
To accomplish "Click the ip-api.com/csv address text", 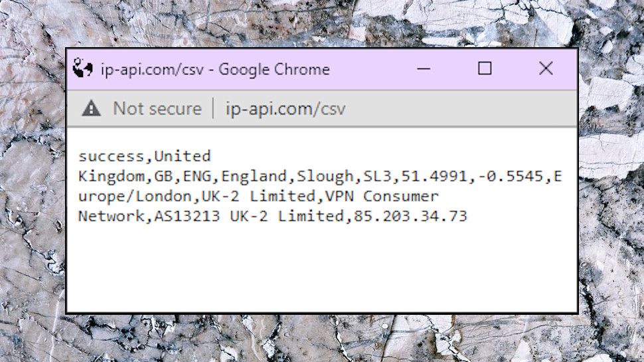I will pos(285,108).
